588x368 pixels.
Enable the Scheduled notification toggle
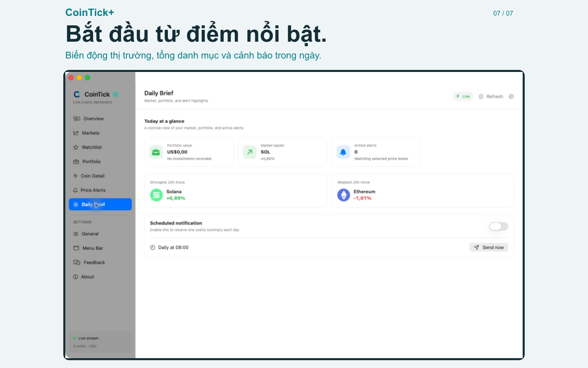pos(499,227)
